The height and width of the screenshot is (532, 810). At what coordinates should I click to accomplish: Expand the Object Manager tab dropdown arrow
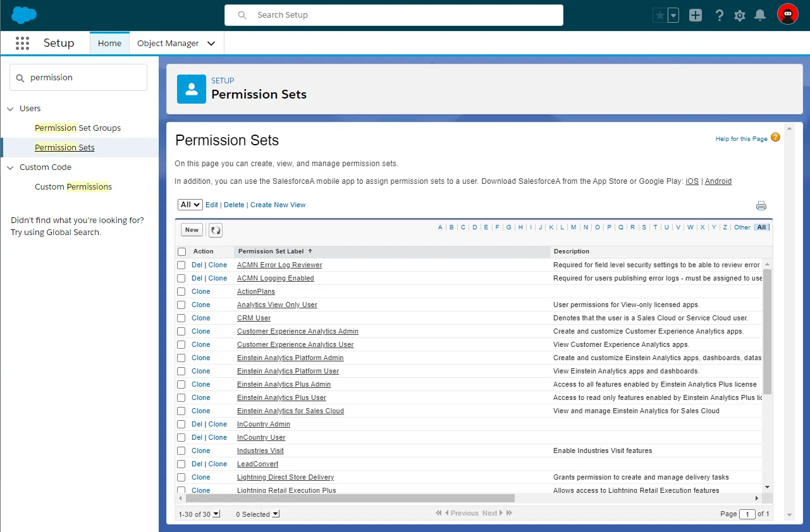click(211, 44)
